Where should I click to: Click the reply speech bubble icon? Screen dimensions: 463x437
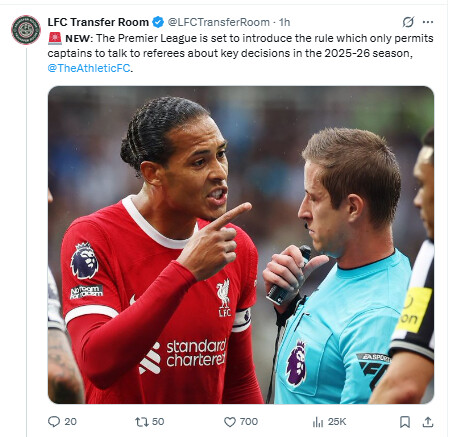click(x=54, y=422)
